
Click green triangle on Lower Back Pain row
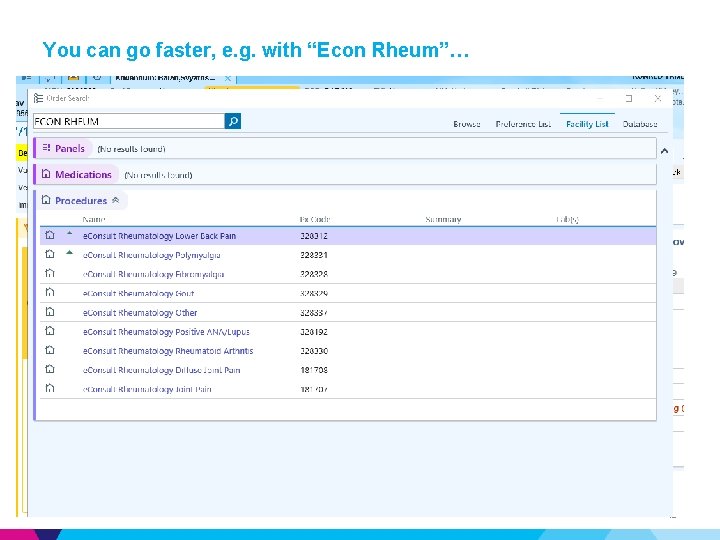69,233
